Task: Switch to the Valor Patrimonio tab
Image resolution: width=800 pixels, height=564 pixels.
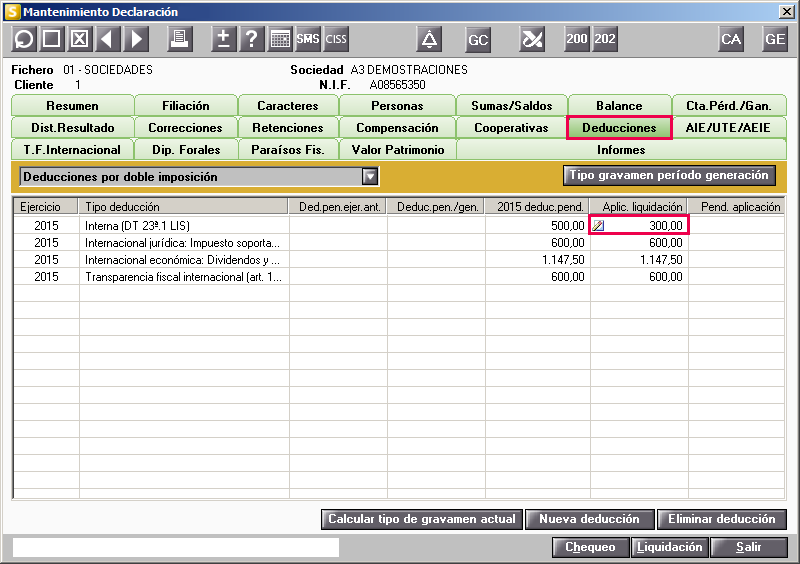Action: 397,150
